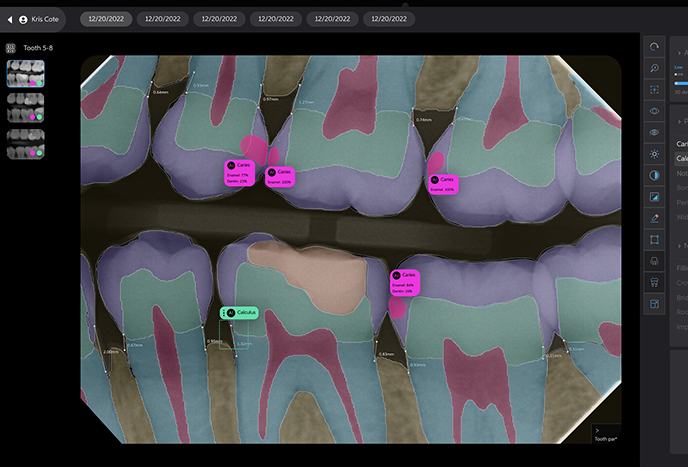Click the 0.67mm measurement text
The width and height of the screenshot is (688, 467).
tap(135, 345)
